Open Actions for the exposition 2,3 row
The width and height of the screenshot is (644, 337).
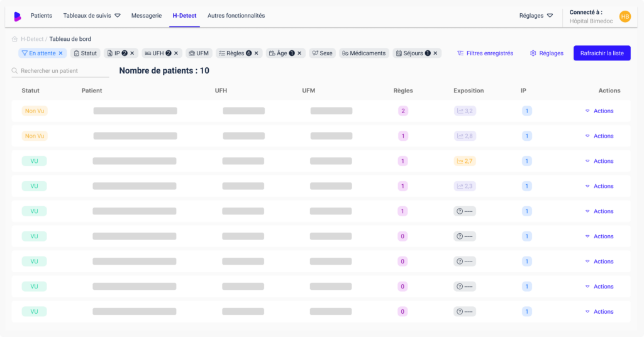(x=599, y=186)
